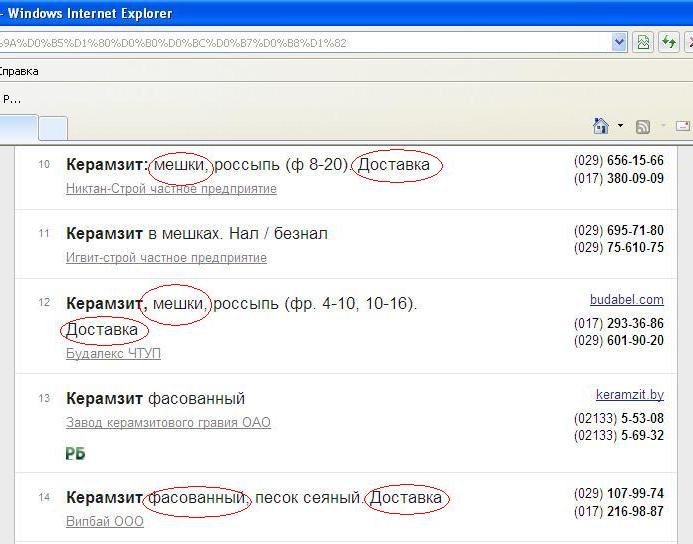Click the small empty new tab button
The width and height of the screenshot is (693, 544).
pyautogui.click(x=53, y=128)
